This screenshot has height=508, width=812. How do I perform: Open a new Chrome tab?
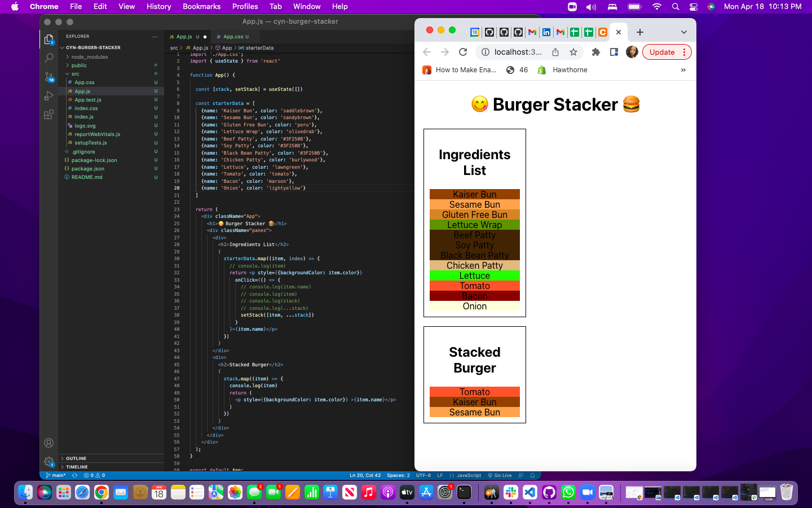point(639,32)
